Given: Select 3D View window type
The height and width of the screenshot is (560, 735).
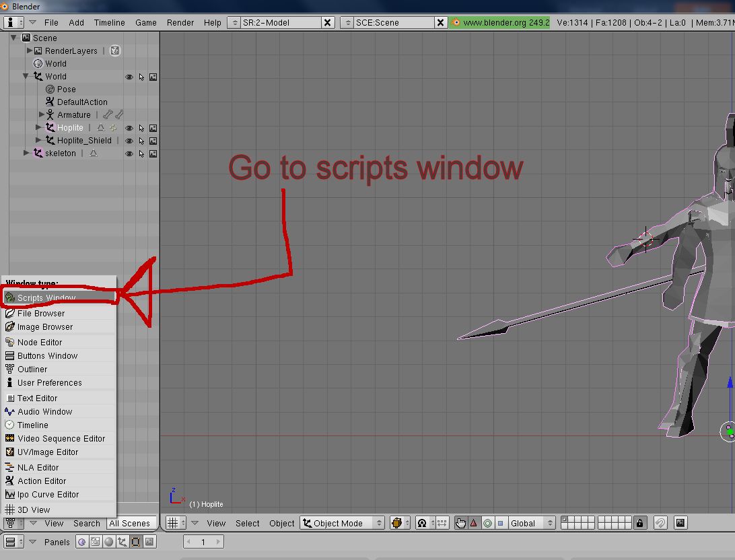Looking at the screenshot, I should pos(59,510).
